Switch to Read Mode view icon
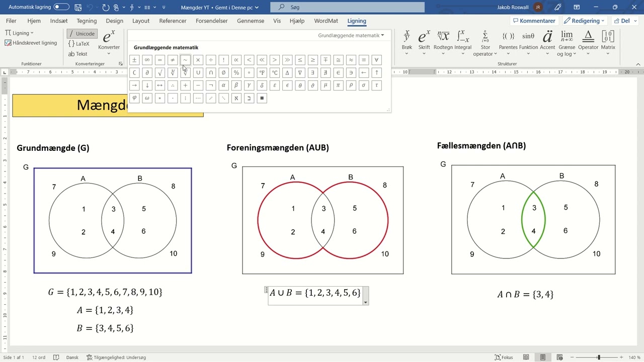Viewport: 644px width, 362px height. click(x=526, y=357)
